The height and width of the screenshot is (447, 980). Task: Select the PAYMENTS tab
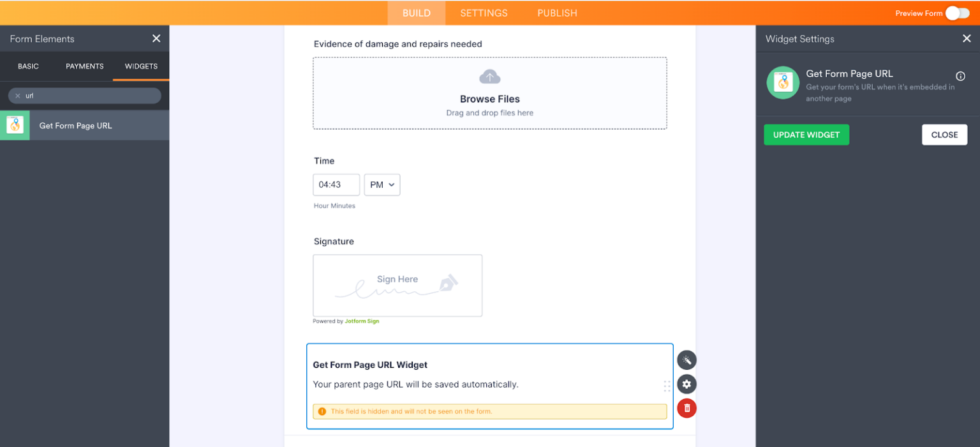(84, 66)
